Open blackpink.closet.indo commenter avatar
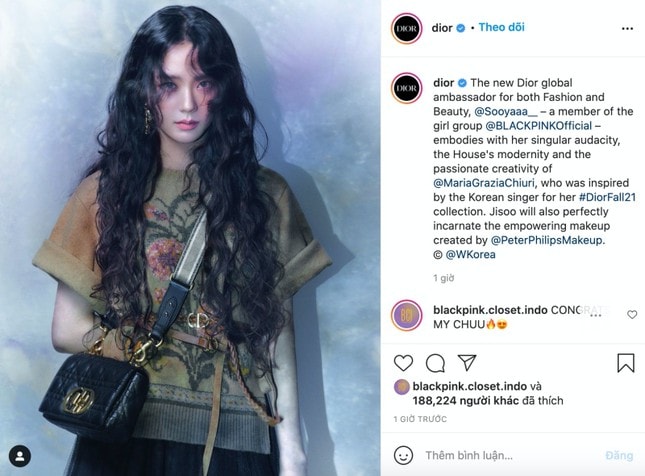 [x=406, y=316]
